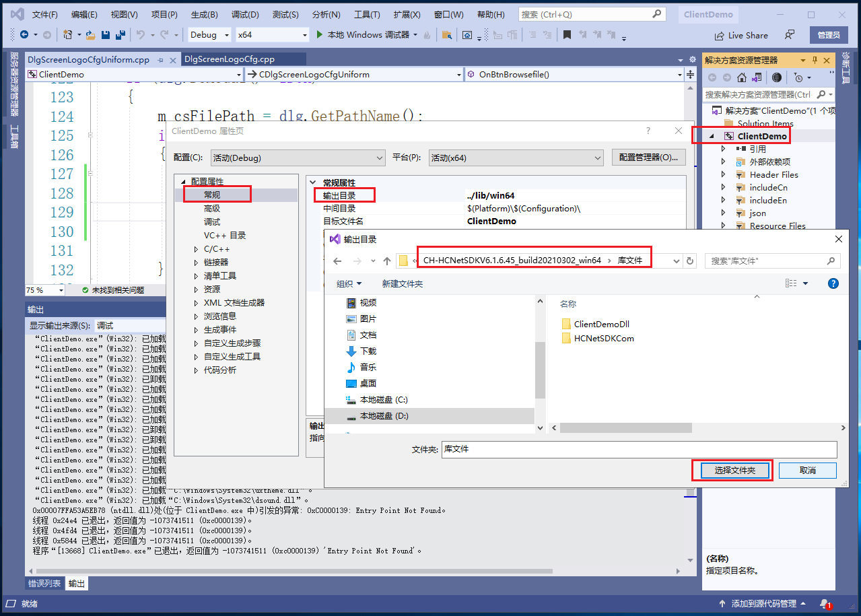Click the 选择文件夹 button
Image resolution: width=861 pixels, height=616 pixels.
(734, 471)
